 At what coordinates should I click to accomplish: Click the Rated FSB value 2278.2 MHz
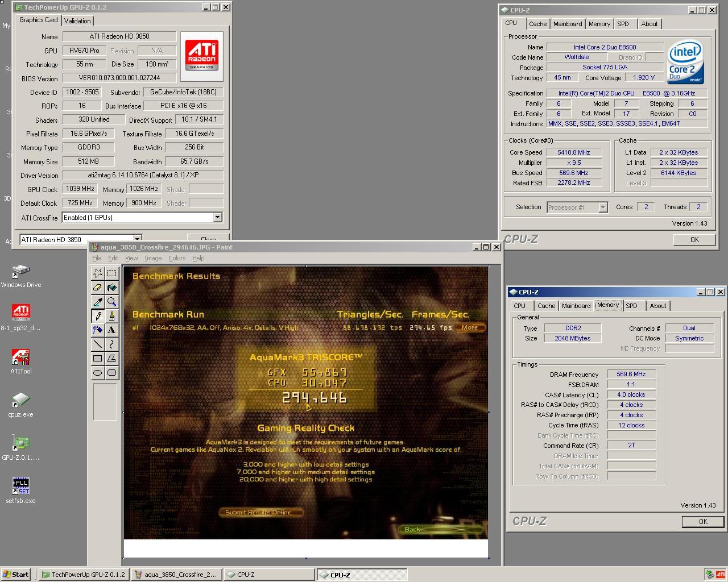(x=574, y=183)
